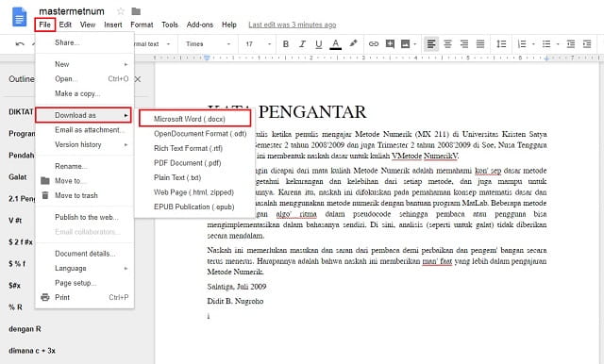Click the Undo arrow icon
This screenshot has width=604, height=364.
20,44
